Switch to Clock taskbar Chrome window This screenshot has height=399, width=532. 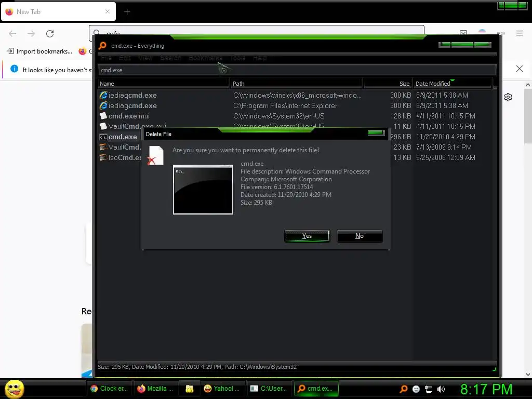coord(109,389)
